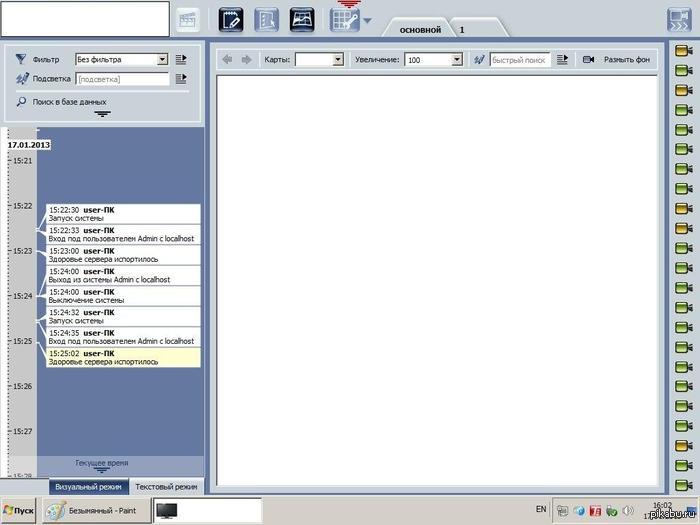700x525 pixels.
Task: Click the forward arrow in map toolbar
Action: (x=247, y=60)
